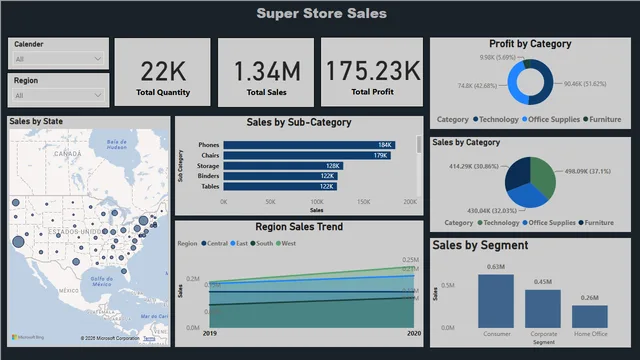
Task: Click the 2019 axis label
Action: point(210,333)
